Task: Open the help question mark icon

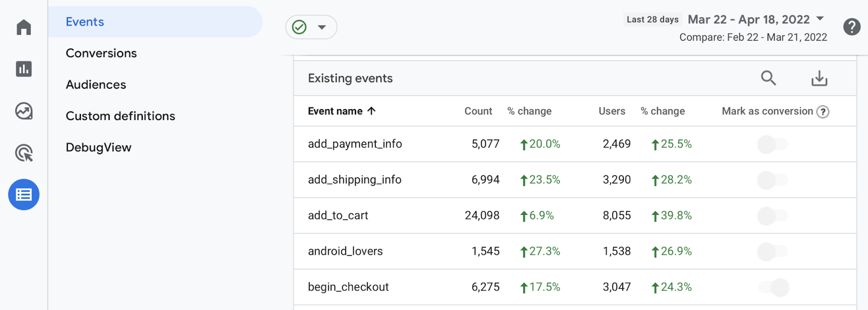Action: (x=852, y=27)
